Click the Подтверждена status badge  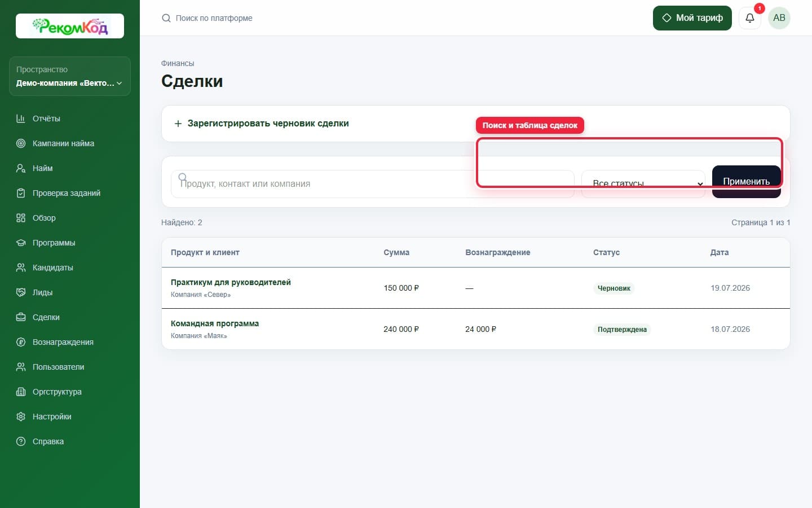pos(622,330)
